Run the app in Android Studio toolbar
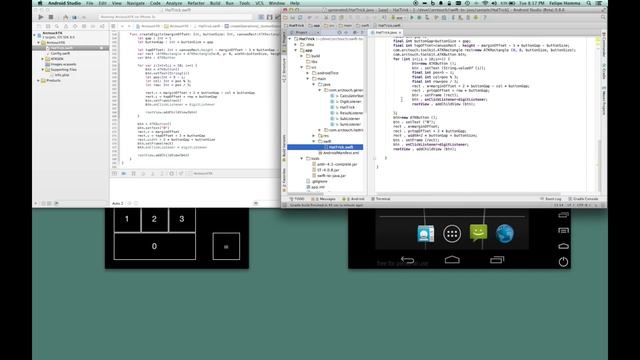Screen dimensions: 640x360 pyautogui.click(x=411, y=18)
